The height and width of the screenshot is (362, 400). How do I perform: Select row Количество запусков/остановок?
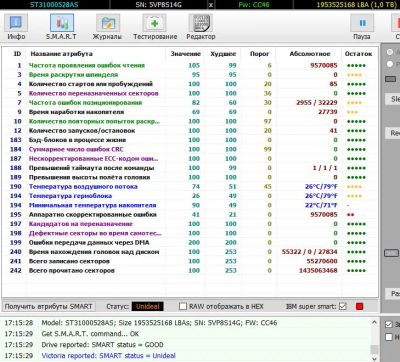pos(190,131)
